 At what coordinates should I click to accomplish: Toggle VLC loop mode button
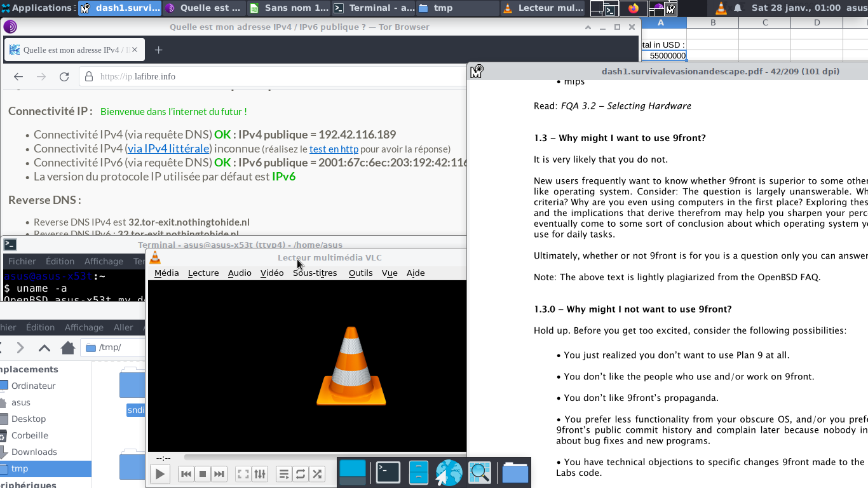click(x=301, y=474)
